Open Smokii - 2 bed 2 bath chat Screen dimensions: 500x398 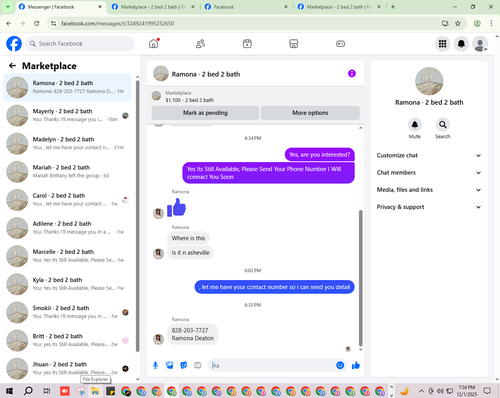[67, 312]
